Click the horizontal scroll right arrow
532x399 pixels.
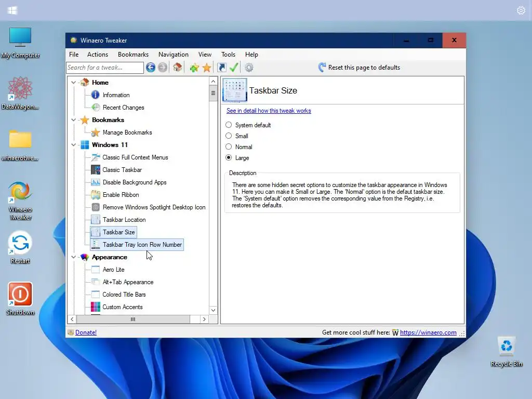point(204,320)
